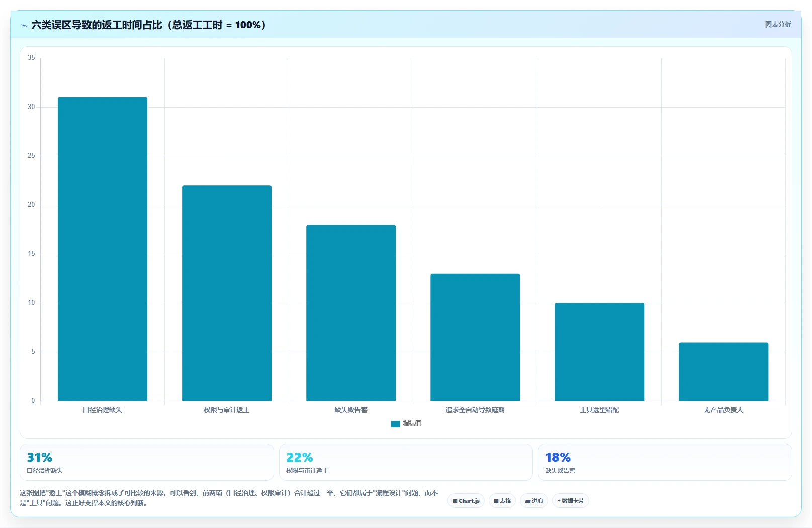
Task: Click the bar for 口径治理缺失
Action: [103, 249]
